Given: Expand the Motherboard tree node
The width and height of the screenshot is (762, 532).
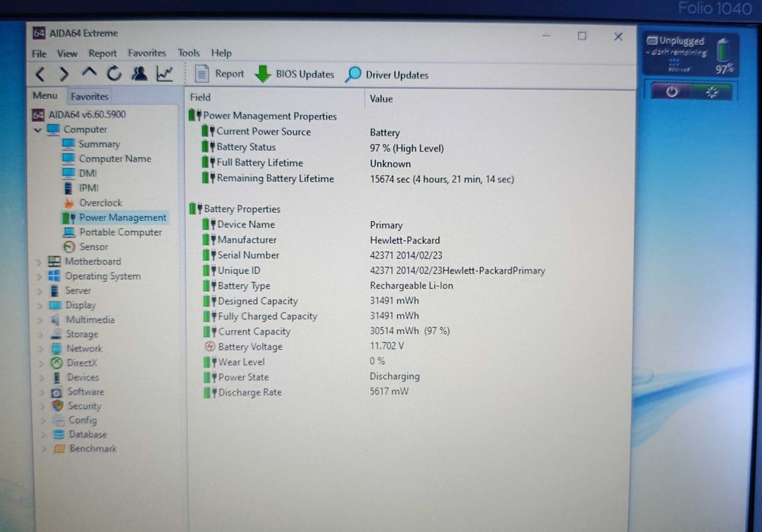Looking at the screenshot, I should pyautogui.click(x=39, y=262).
